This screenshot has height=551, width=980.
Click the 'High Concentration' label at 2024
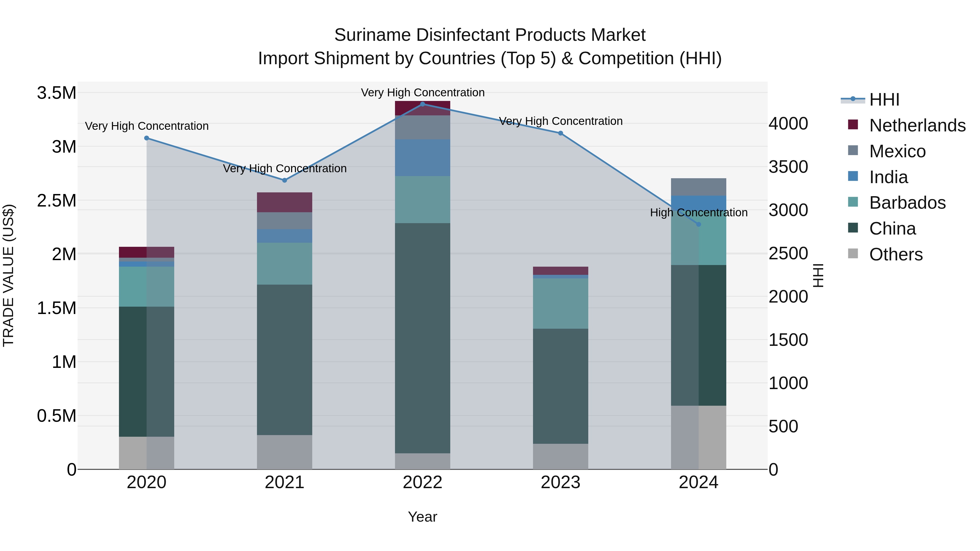(x=699, y=213)
